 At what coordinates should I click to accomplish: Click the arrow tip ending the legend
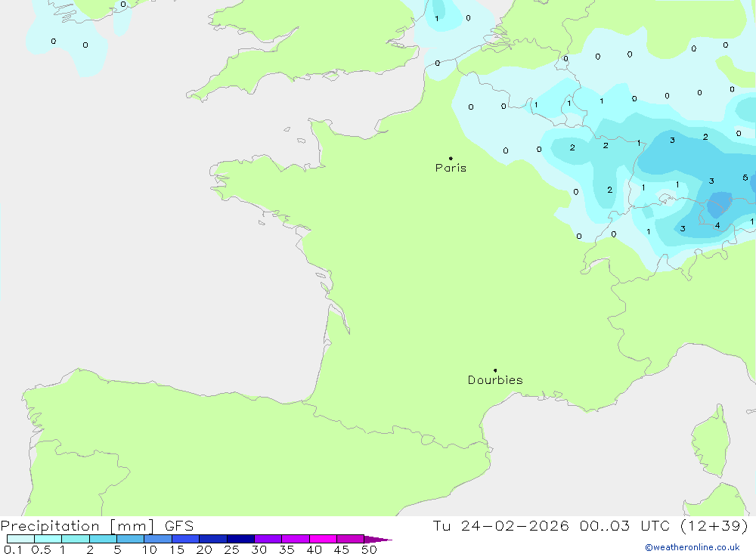click(389, 540)
